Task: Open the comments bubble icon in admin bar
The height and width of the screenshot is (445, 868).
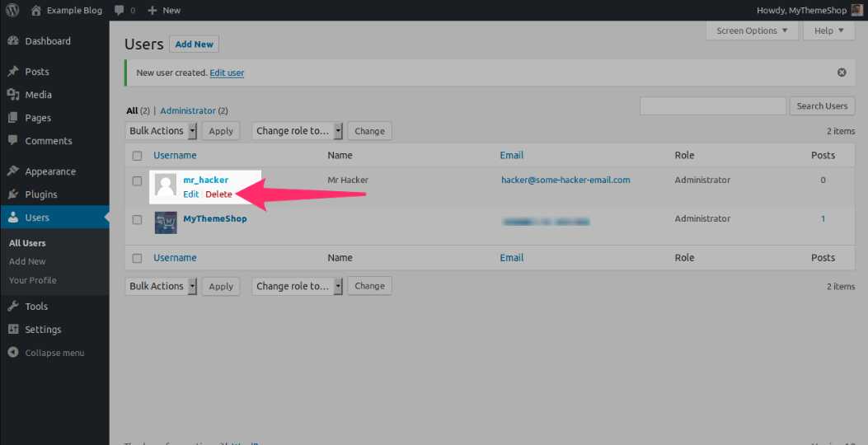Action: 120,11
